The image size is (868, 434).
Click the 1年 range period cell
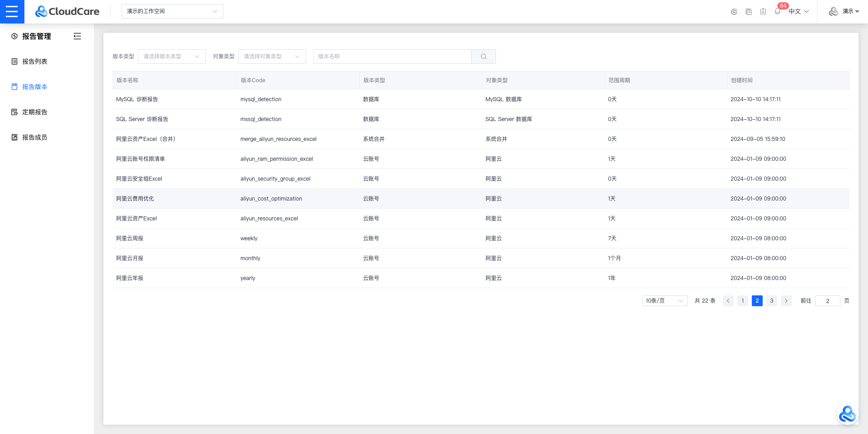click(612, 278)
